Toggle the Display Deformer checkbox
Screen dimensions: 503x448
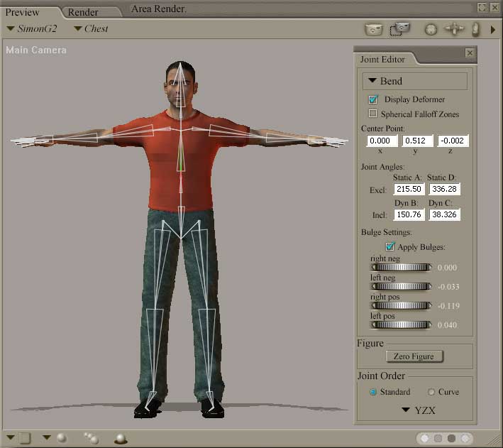pyautogui.click(x=373, y=99)
